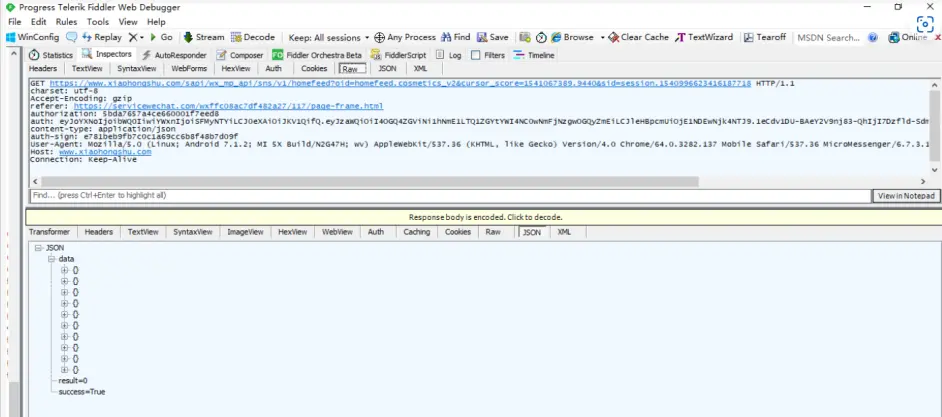Select the Inspectors tab

107,54
